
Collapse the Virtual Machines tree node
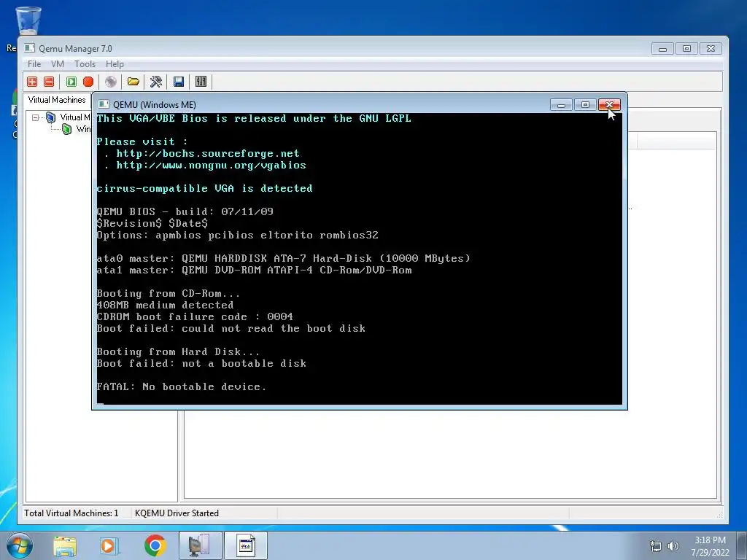coord(35,117)
